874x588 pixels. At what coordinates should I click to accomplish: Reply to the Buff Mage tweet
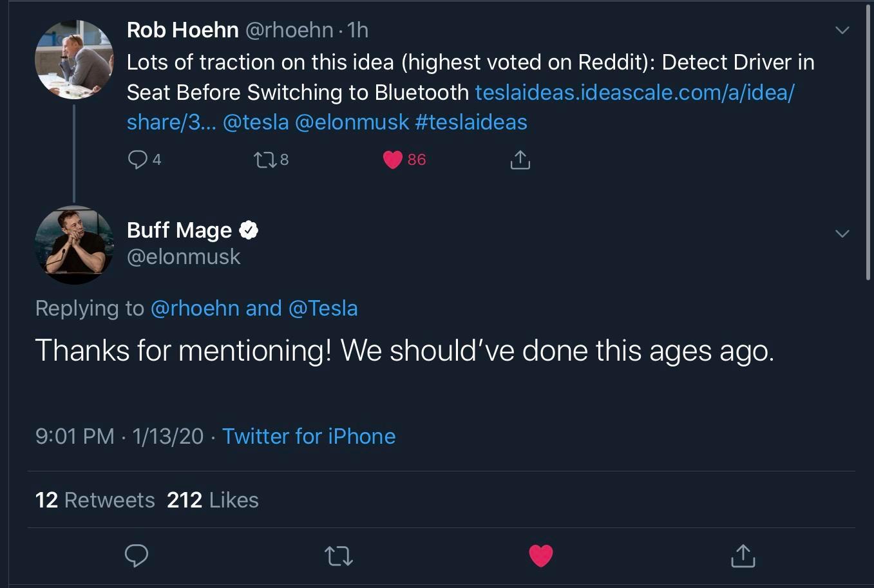point(137,555)
